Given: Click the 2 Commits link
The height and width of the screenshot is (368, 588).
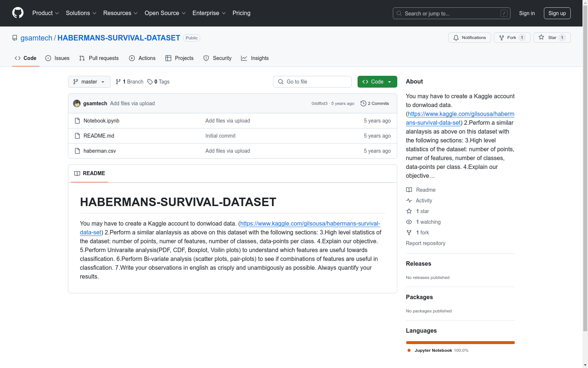Looking at the screenshot, I should [x=375, y=103].
